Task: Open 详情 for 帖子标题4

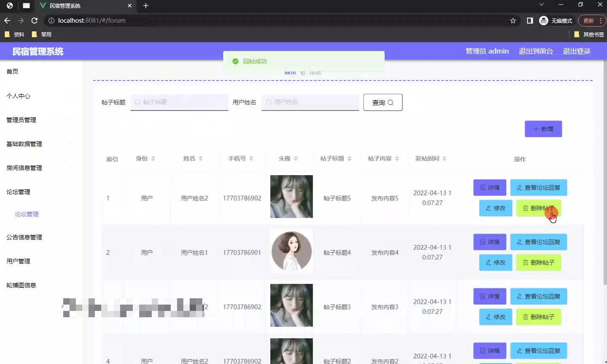Action: (x=490, y=242)
